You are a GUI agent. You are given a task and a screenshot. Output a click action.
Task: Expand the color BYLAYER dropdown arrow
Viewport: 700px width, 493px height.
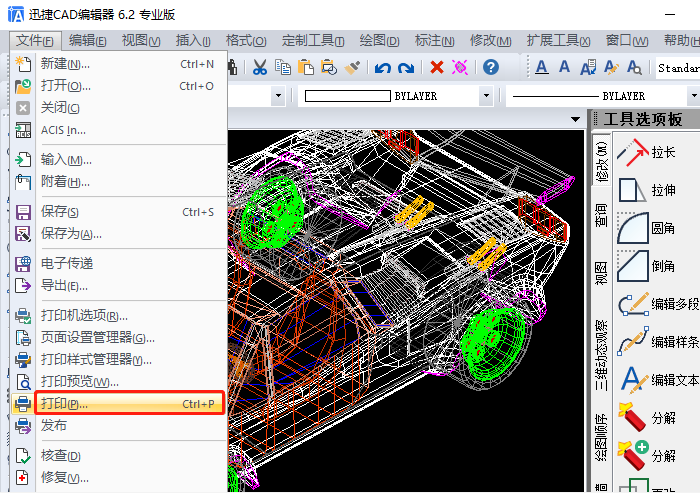coord(486,96)
